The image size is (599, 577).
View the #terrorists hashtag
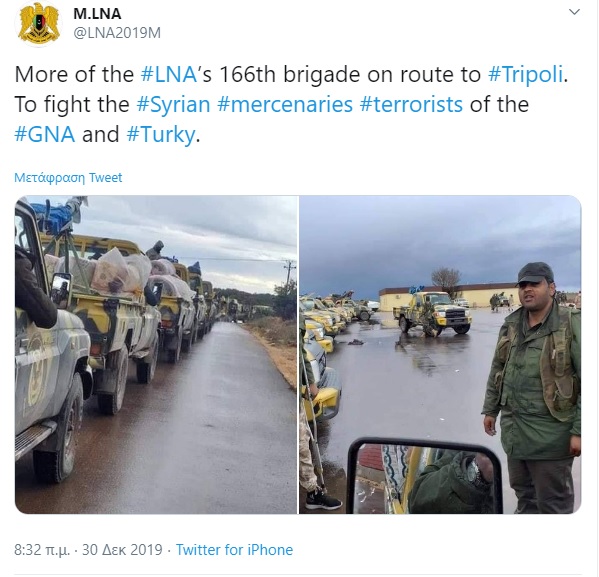click(411, 104)
